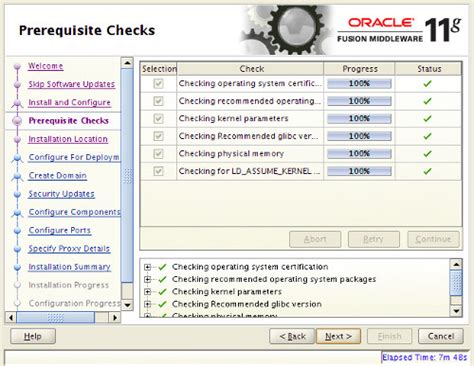Select Prerequisite Checks step in sidebar

[x=69, y=121]
